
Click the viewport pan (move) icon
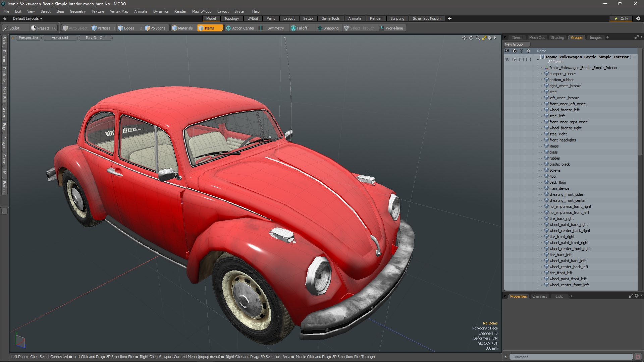pos(464,38)
